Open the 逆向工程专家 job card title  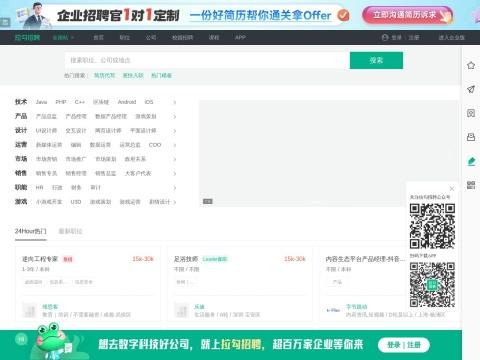40,259
